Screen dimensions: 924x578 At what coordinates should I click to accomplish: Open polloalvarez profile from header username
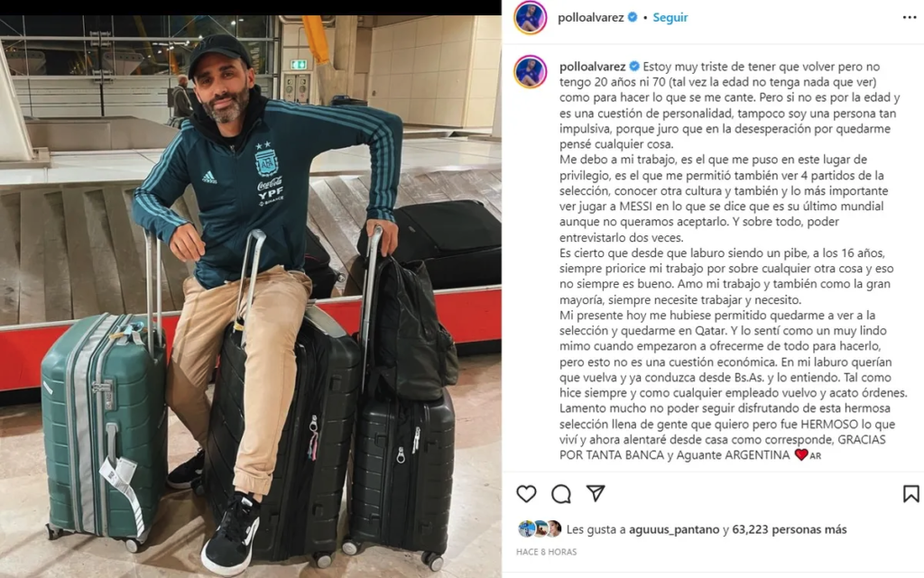point(590,18)
